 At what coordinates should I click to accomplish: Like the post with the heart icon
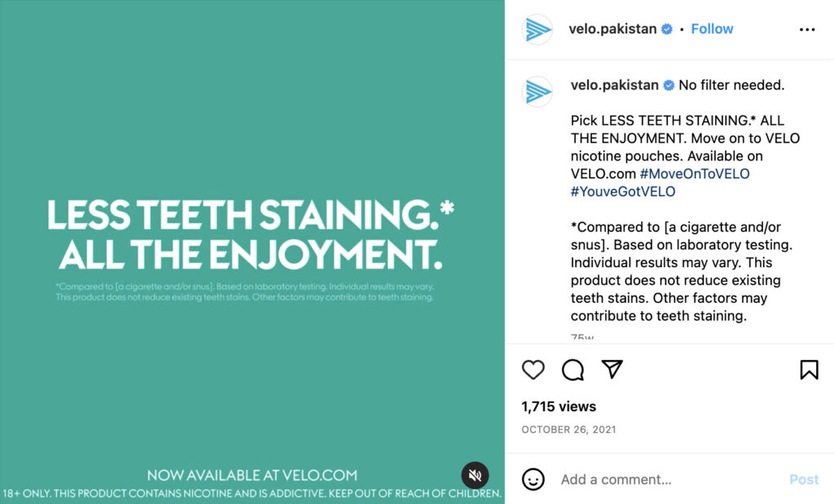533,370
